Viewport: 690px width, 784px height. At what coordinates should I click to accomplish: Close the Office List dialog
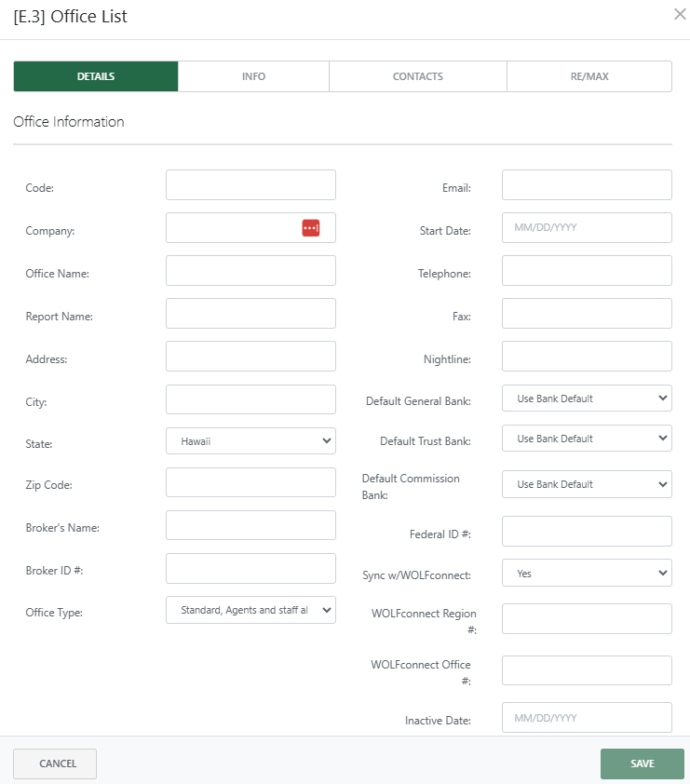click(679, 14)
